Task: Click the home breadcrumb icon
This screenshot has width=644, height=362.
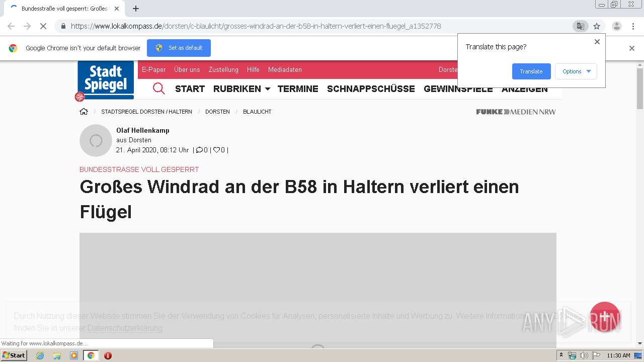Action: (84, 112)
